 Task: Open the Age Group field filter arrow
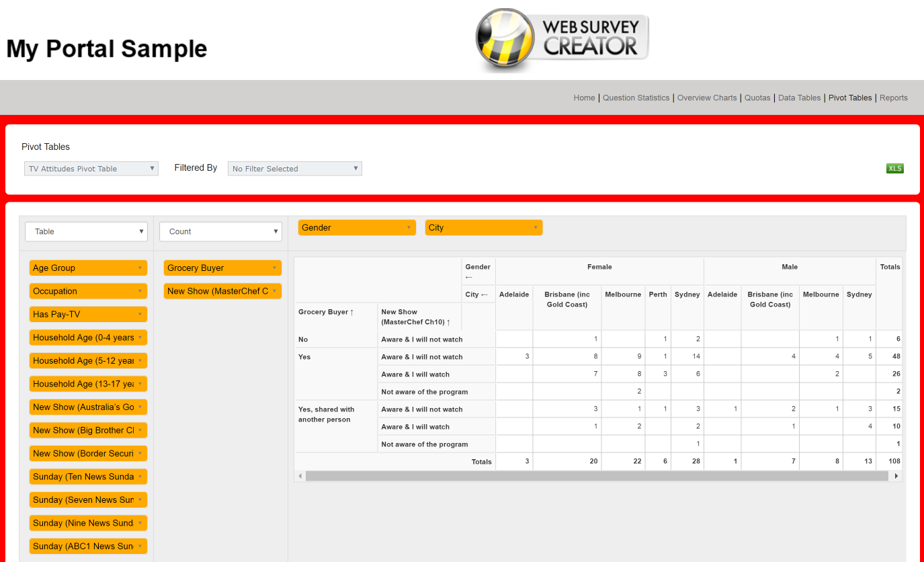point(140,268)
